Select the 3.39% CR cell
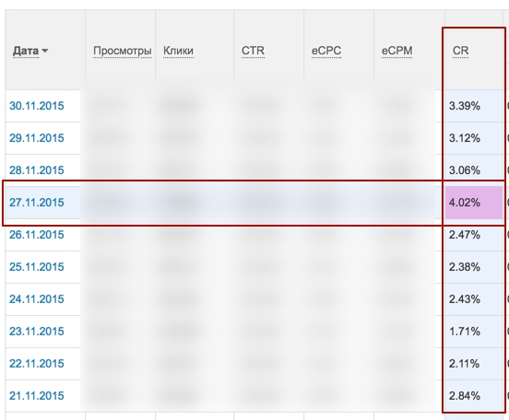509x420 pixels. click(x=474, y=106)
